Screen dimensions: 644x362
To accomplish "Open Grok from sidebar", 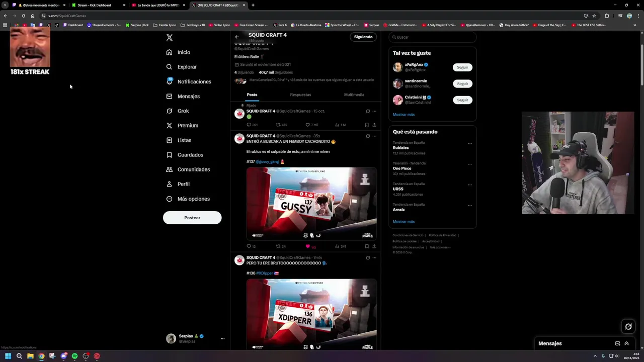I will (178, 111).
